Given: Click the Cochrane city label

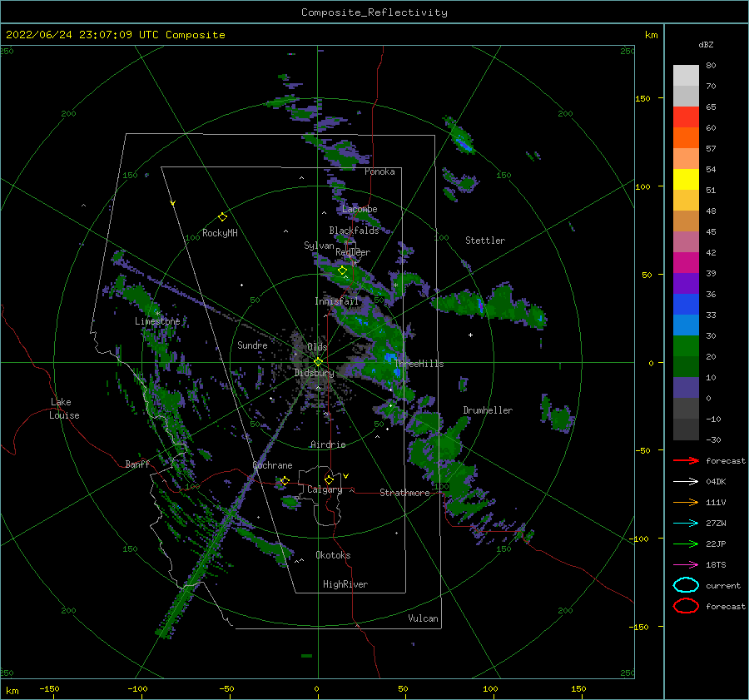Looking at the screenshot, I should (x=272, y=465).
